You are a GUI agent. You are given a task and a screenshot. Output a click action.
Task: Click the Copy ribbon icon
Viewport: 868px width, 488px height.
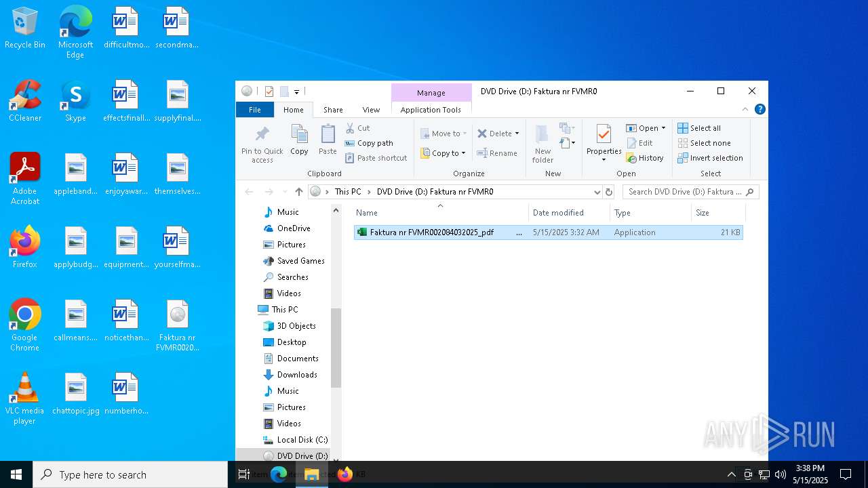click(299, 140)
